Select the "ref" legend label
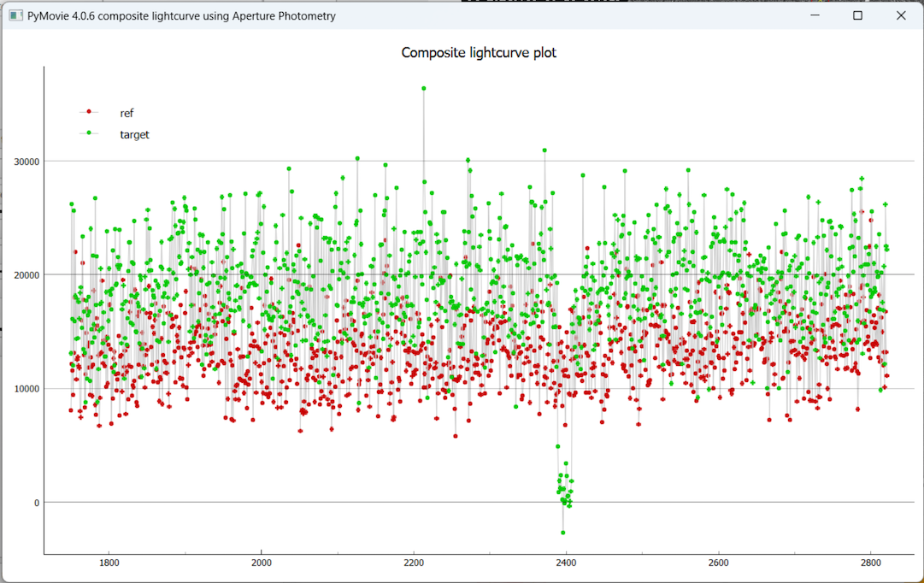Image resolution: width=924 pixels, height=583 pixels. tap(127, 113)
